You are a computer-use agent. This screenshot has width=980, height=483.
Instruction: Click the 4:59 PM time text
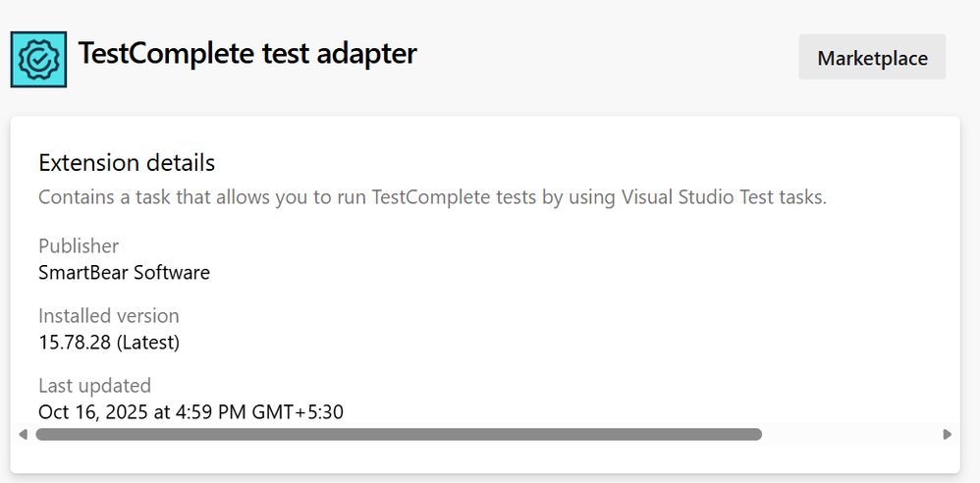coord(209,411)
